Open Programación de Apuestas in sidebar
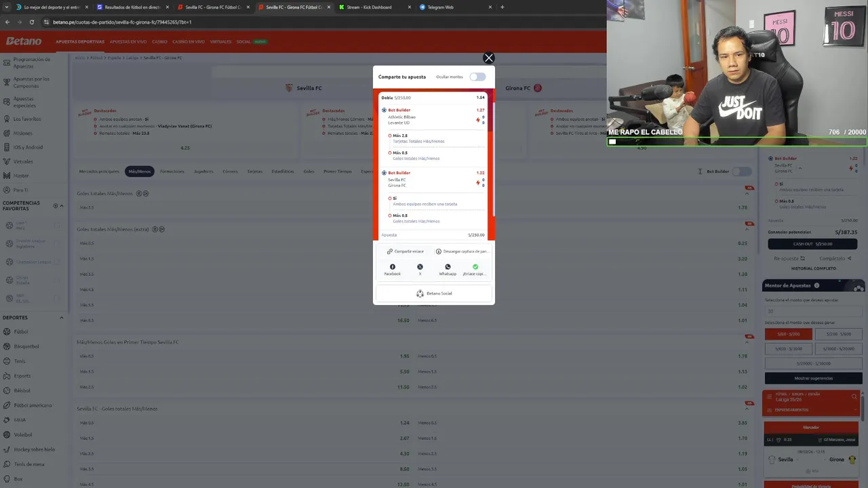The width and height of the screenshot is (868, 488). click(x=32, y=62)
